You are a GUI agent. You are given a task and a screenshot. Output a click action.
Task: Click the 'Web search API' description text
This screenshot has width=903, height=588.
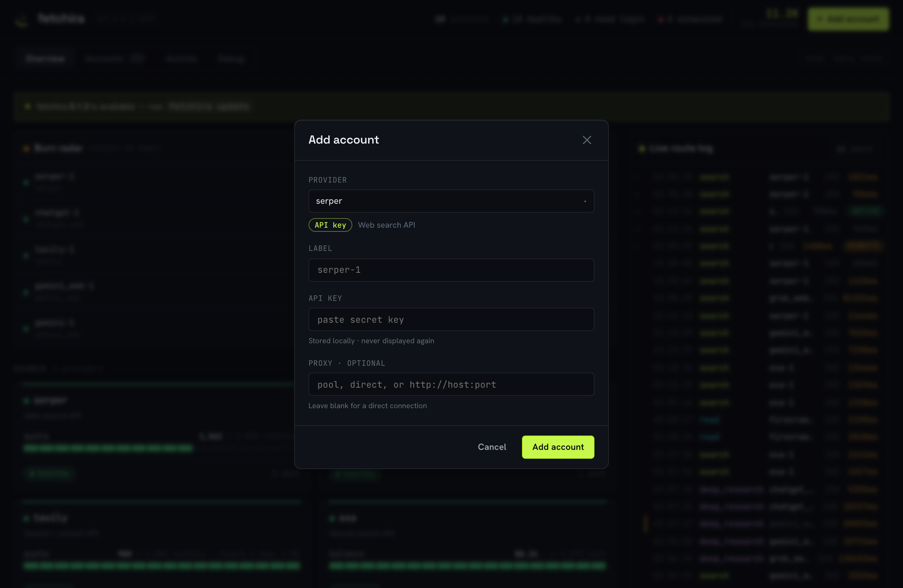point(386,225)
